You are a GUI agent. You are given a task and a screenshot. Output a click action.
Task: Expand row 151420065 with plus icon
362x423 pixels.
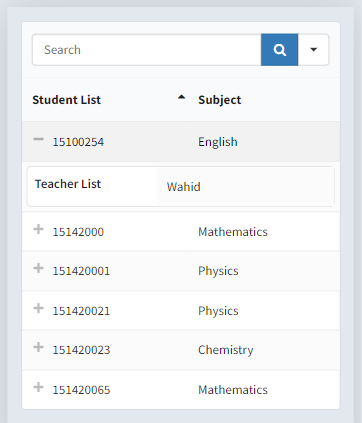point(39,387)
